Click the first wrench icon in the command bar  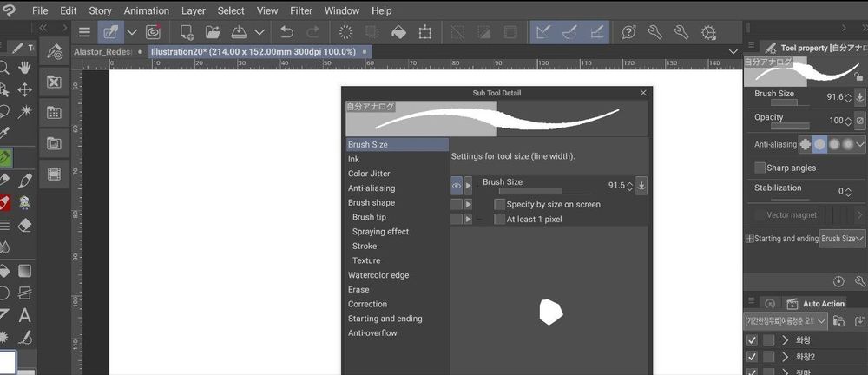tap(654, 32)
